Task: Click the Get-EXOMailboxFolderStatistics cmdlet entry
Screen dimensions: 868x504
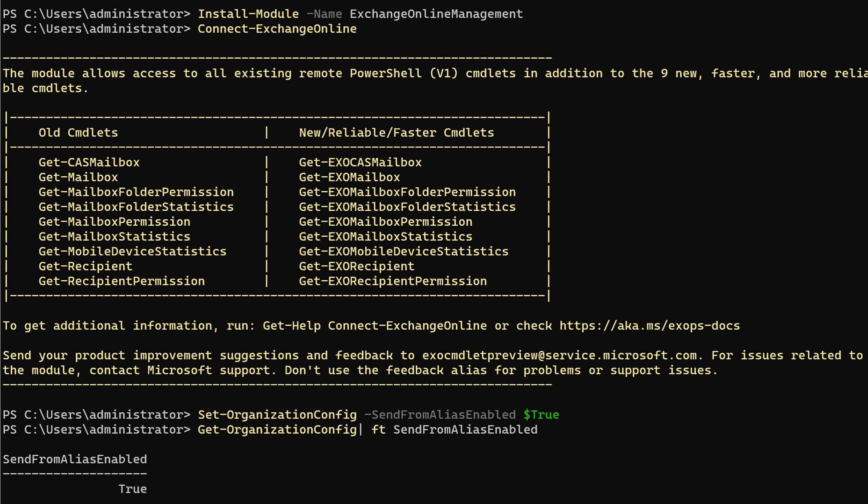Action: pyautogui.click(x=407, y=207)
